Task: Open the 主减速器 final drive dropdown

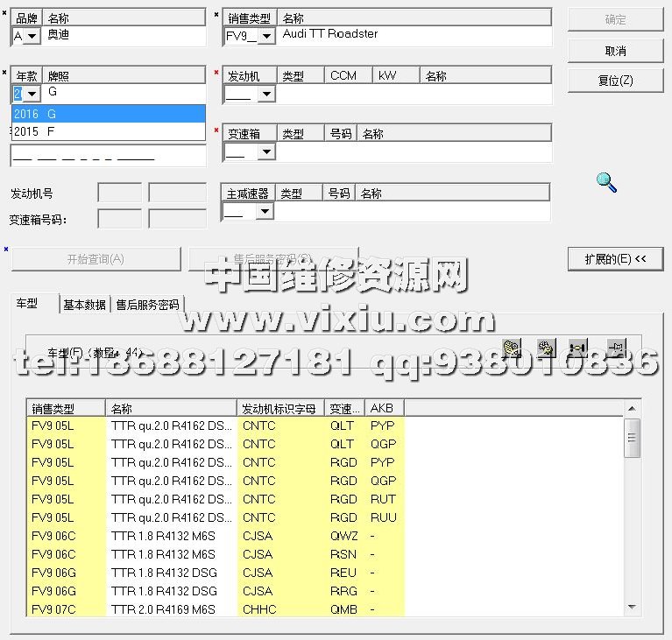Action: click(264, 211)
